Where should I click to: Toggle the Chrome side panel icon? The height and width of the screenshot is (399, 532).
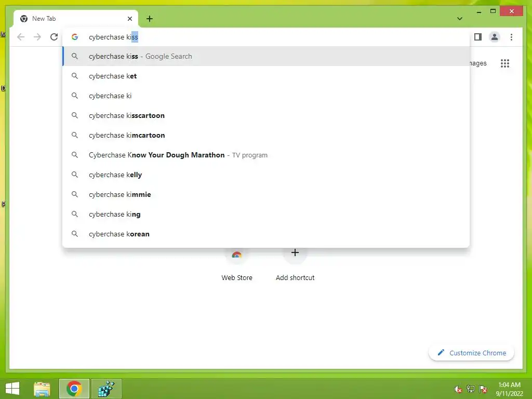point(478,37)
